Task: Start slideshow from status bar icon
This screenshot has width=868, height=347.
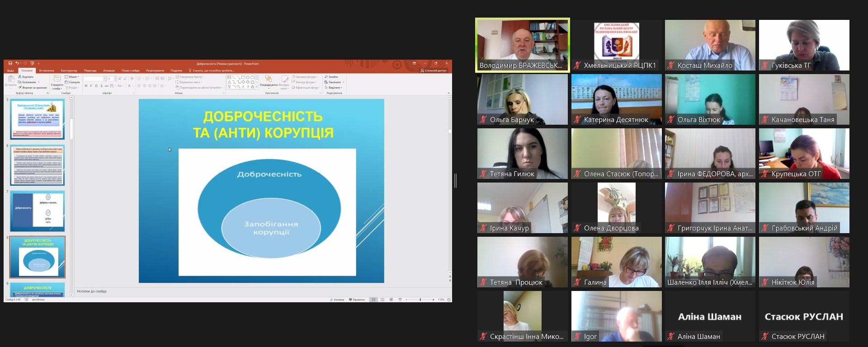Action: [400, 300]
